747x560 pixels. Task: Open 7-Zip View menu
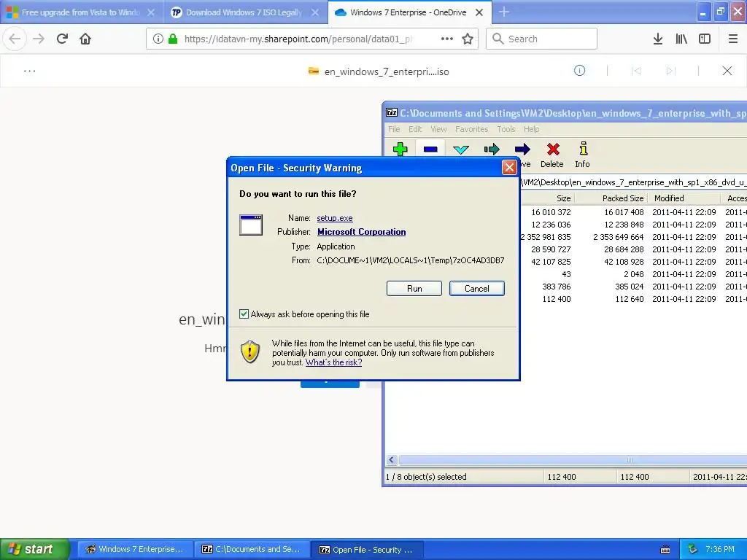(x=438, y=129)
